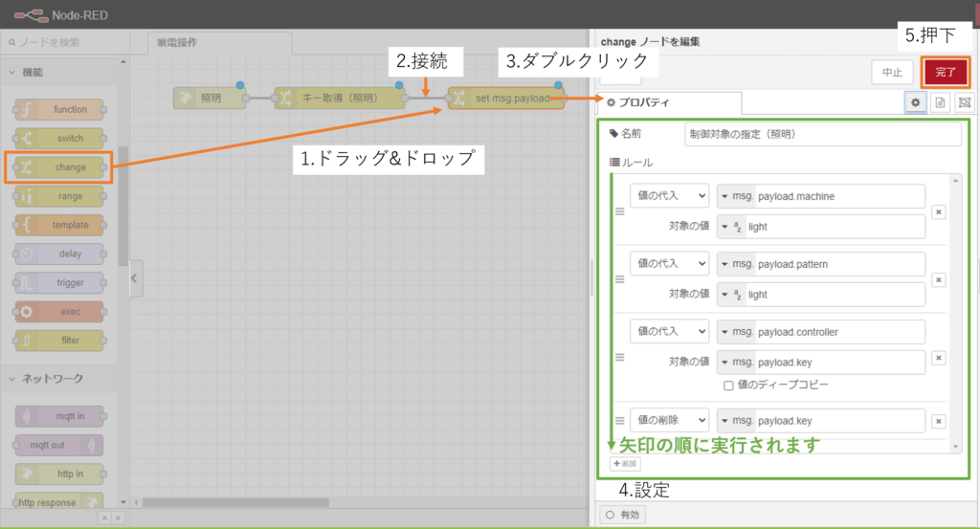Change value type for first light value
The width and height of the screenshot is (980, 529).
(x=731, y=227)
